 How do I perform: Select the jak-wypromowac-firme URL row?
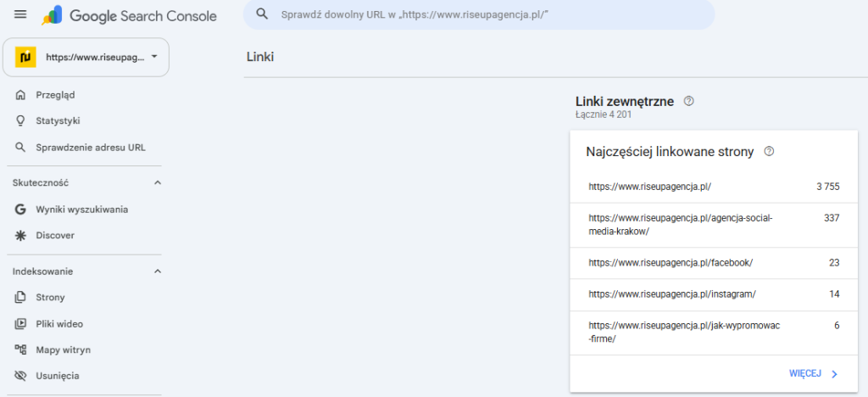pos(714,333)
